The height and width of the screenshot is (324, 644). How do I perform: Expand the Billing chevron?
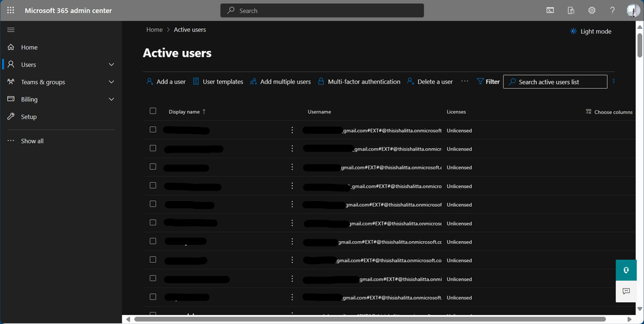112,99
